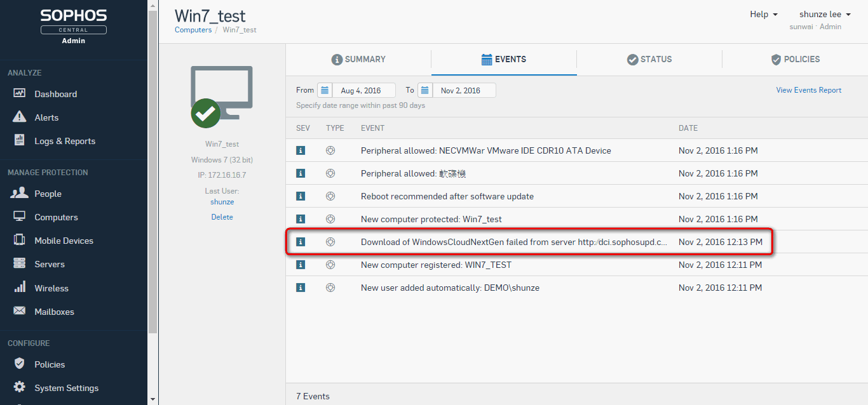Click the Policies shield icon in sidebar
This screenshot has width=868, height=405.
(20, 364)
